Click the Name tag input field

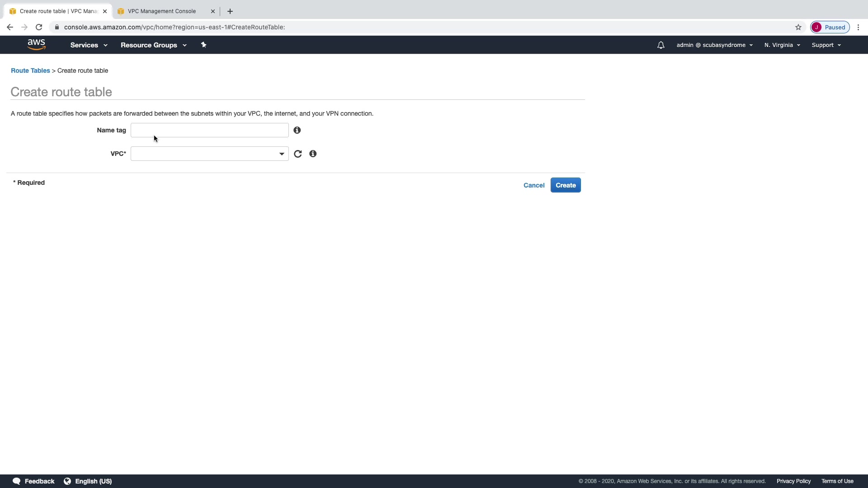(209, 130)
